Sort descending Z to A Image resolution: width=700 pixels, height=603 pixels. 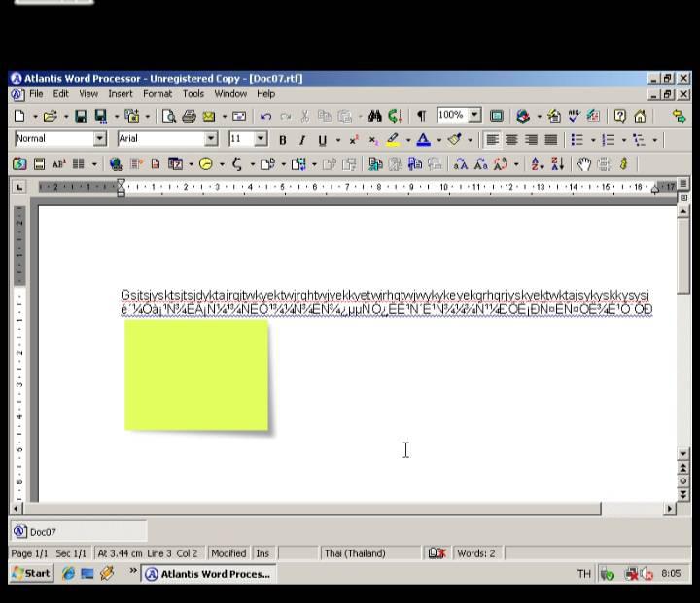(558, 164)
